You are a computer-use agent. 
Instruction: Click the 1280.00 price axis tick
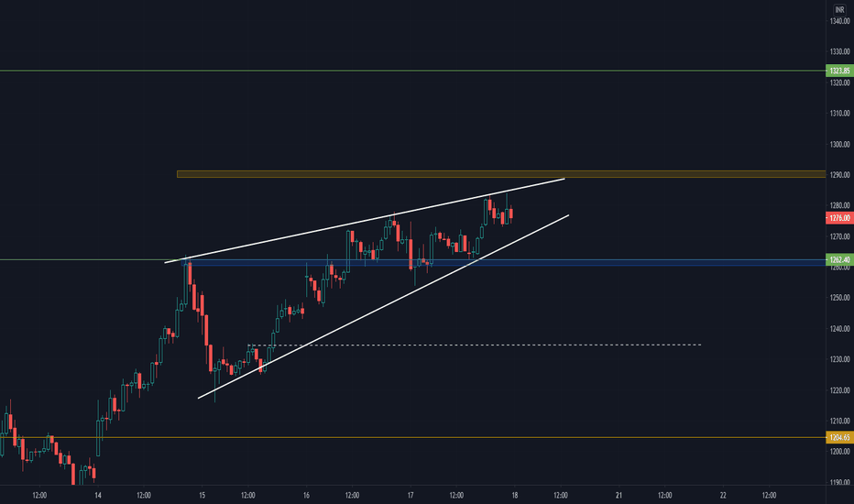pos(839,205)
